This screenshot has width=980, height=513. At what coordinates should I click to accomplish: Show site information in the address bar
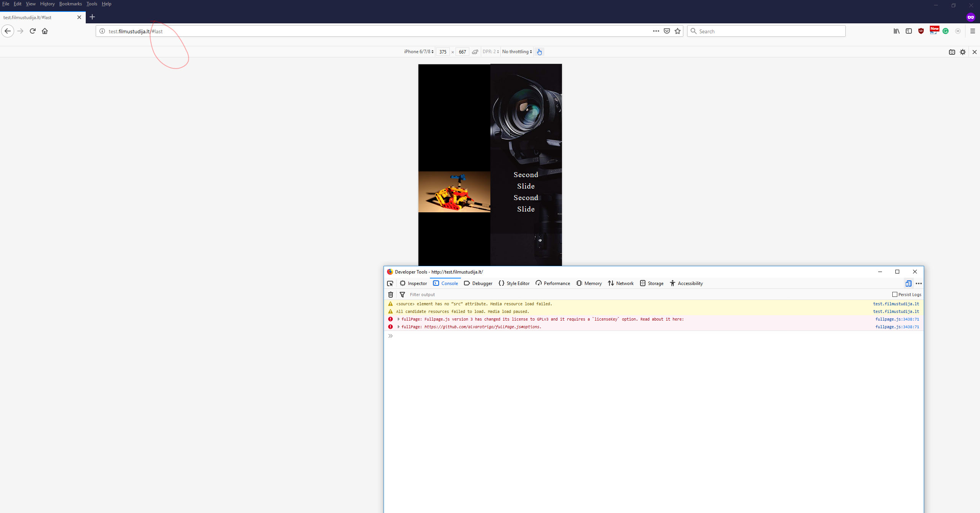pos(102,31)
